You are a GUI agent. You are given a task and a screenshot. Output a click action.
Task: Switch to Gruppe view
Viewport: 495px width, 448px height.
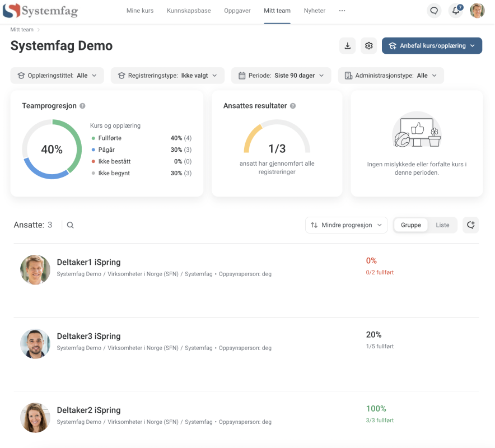[x=410, y=225]
